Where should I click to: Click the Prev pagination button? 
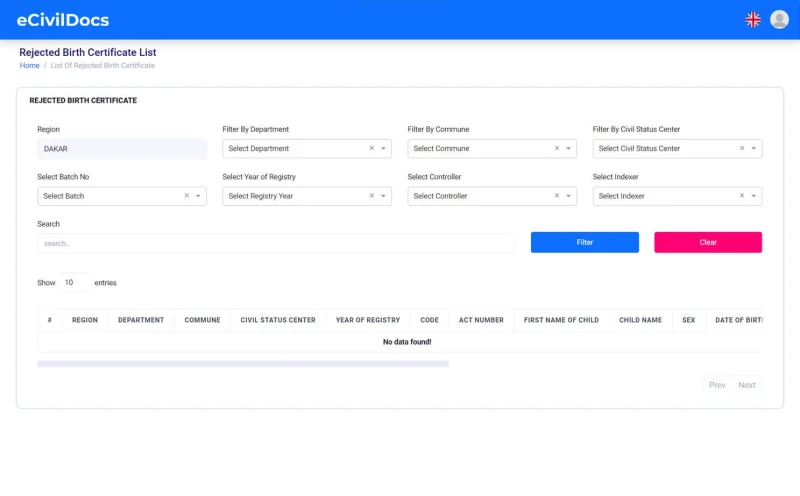(x=717, y=385)
